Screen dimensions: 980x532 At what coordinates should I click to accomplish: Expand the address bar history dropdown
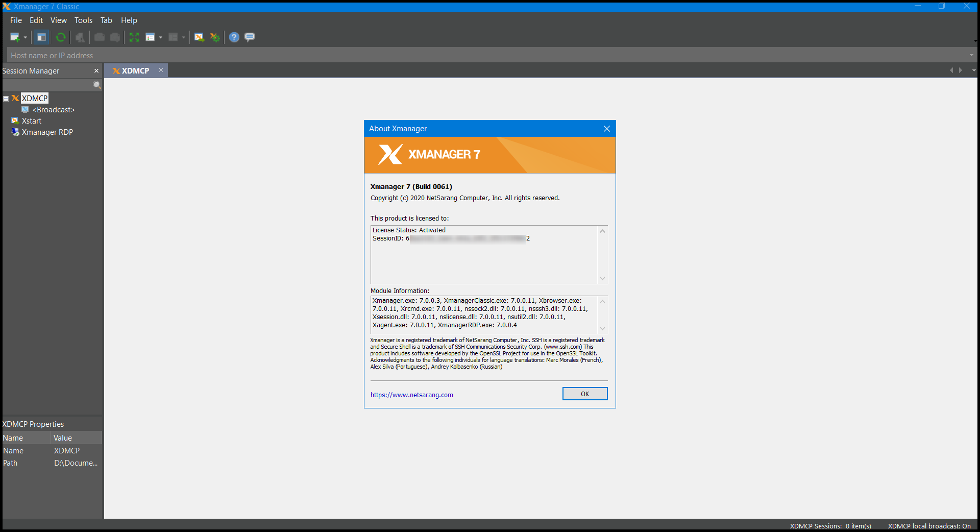(971, 55)
